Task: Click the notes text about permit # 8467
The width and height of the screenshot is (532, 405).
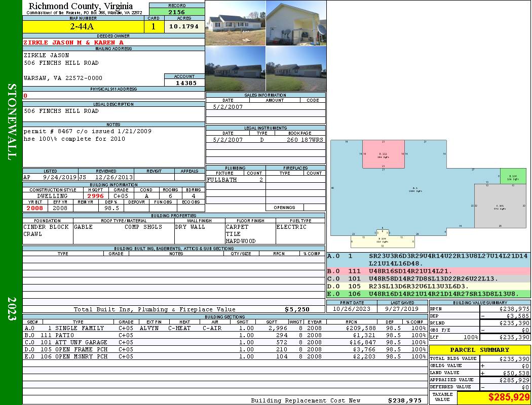Action: coord(87,131)
